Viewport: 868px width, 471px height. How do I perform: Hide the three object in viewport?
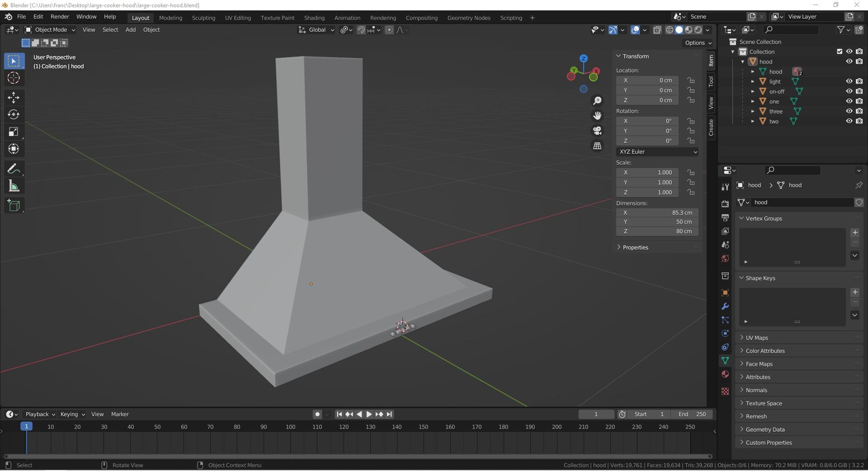tap(849, 111)
